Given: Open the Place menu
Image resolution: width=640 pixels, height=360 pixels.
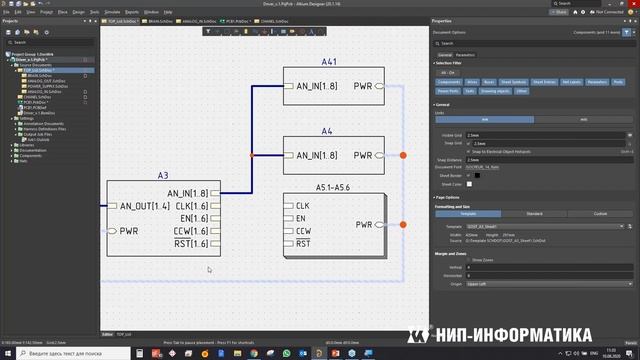Looking at the screenshot, I should click(x=62, y=12).
